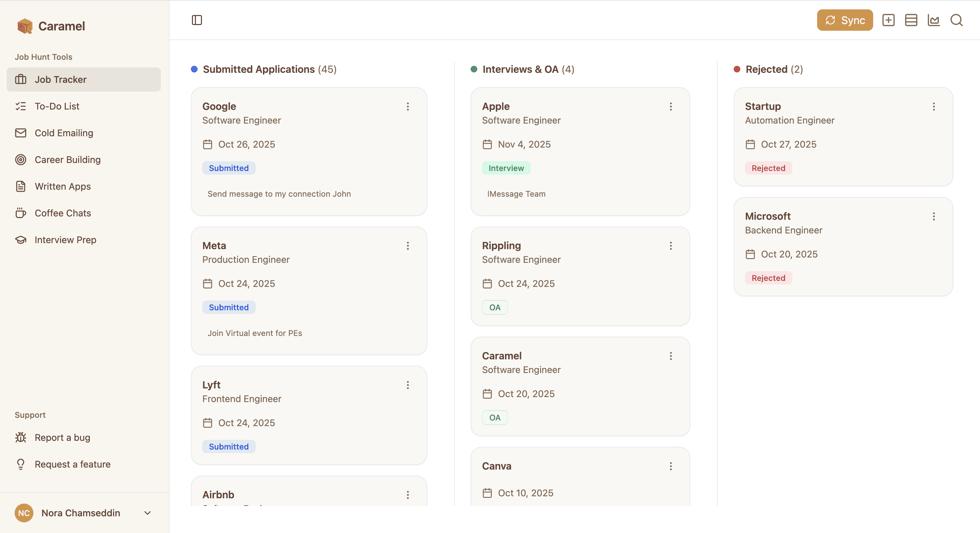Switch to table list view icon
The image size is (980, 533).
click(911, 20)
